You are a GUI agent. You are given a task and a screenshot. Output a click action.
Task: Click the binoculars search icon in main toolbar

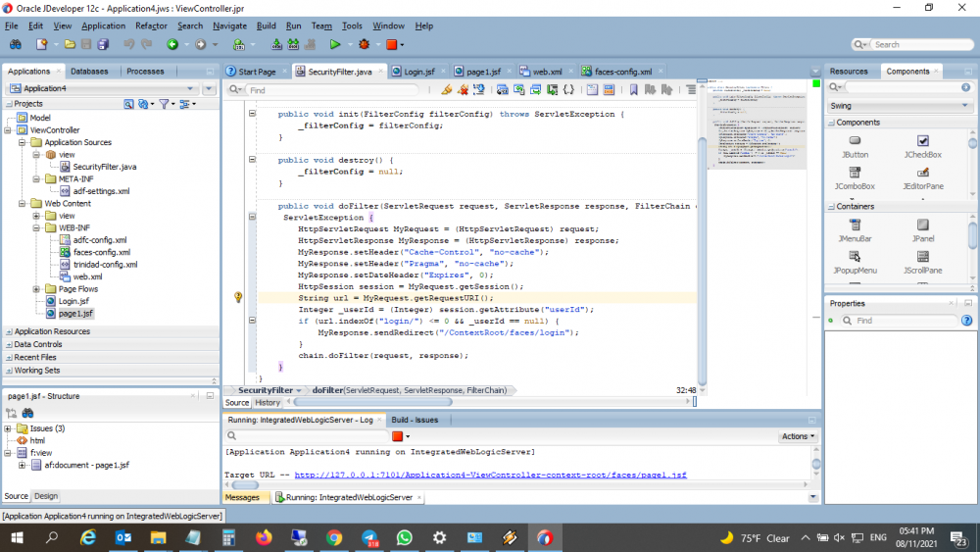[x=15, y=44]
